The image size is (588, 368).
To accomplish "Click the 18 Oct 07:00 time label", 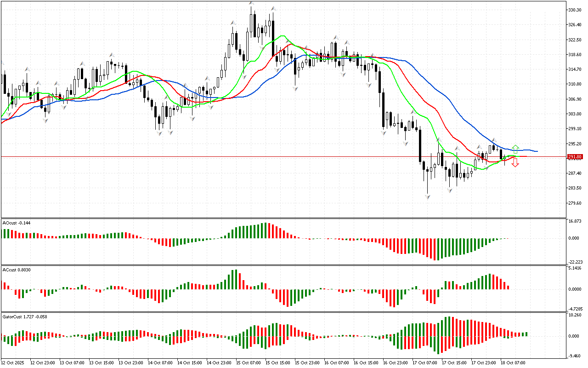I will point(512,363).
